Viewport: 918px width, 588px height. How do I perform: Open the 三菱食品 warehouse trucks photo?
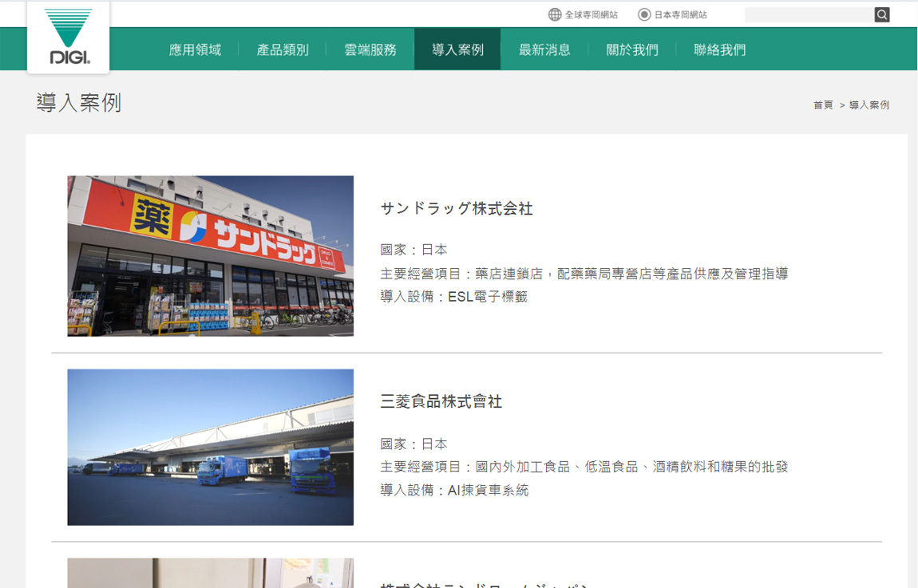click(210, 447)
